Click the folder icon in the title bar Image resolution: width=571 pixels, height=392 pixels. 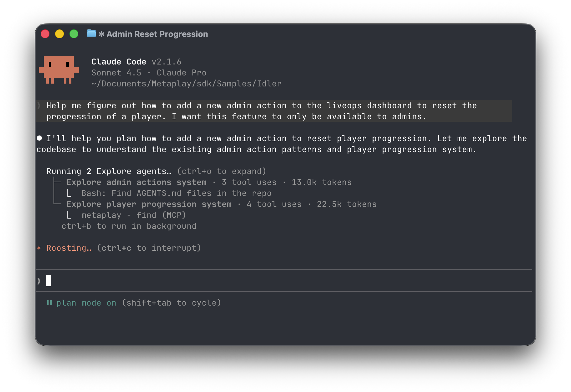point(91,34)
